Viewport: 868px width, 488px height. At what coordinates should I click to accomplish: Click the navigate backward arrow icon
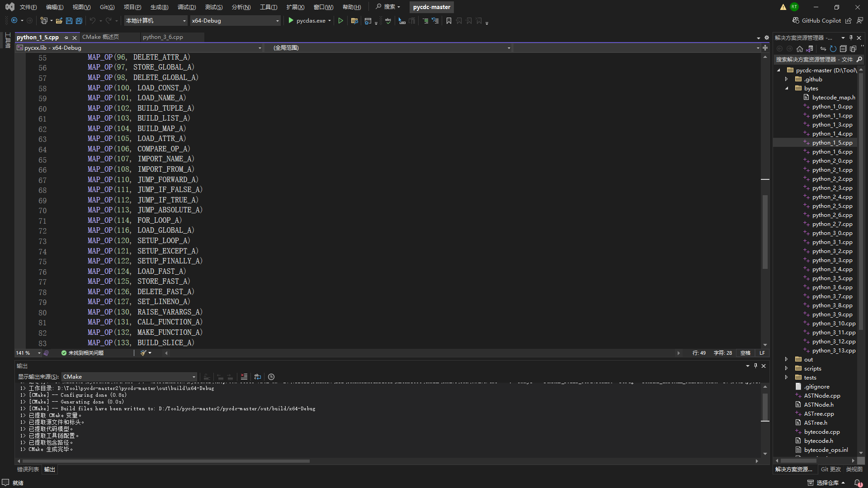coord(14,21)
